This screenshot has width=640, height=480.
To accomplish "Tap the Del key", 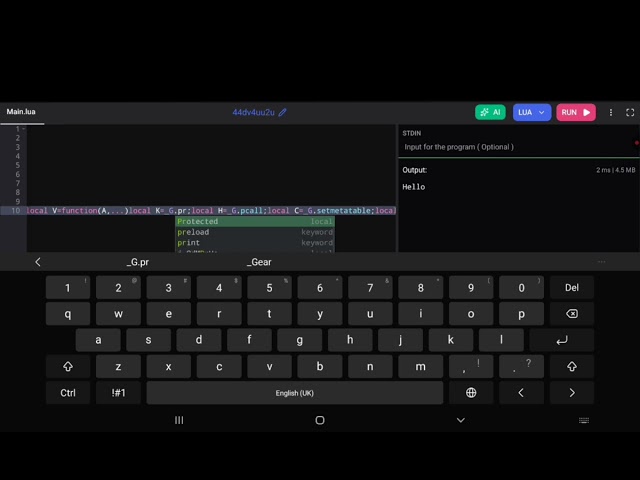I will pyautogui.click(x=571, y=288).
